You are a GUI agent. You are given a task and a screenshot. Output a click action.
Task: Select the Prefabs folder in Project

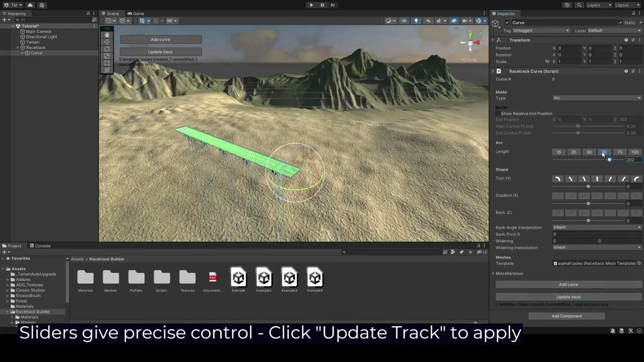coord(136,281)
